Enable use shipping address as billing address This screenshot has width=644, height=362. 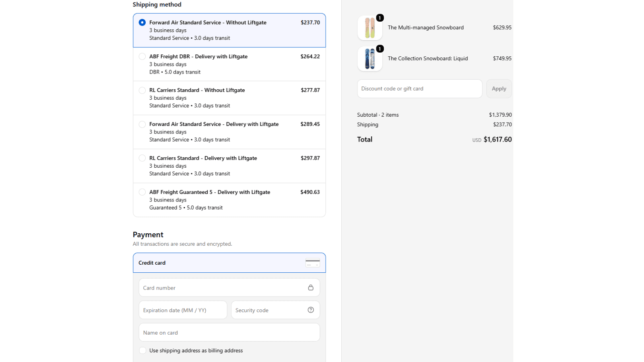(142, 350)
